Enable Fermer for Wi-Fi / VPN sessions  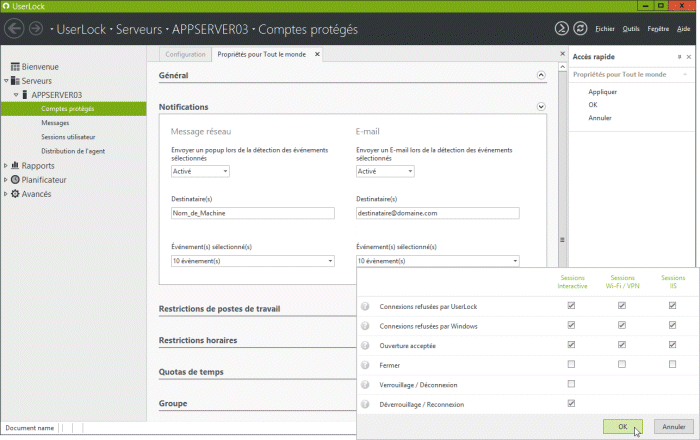(x=622, y=365)
